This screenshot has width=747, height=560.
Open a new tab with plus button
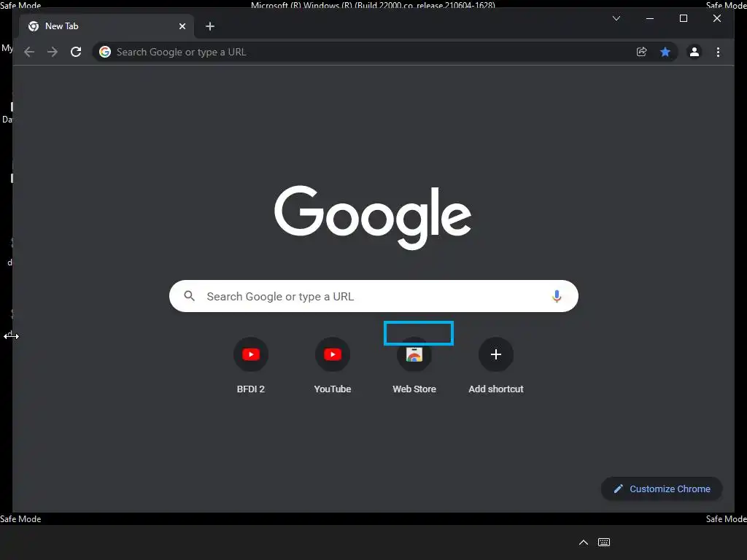[210, 26]
